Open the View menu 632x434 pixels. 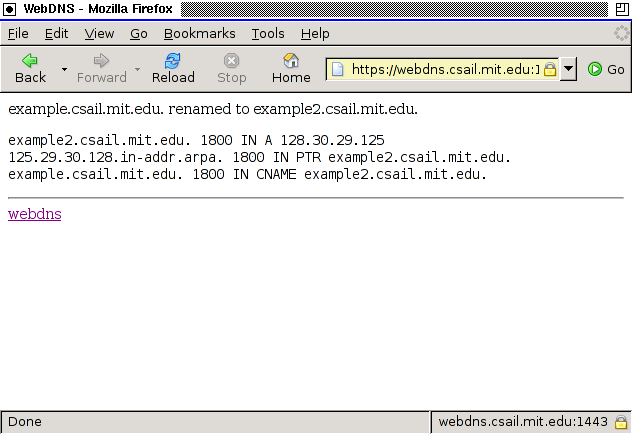click(x=99, y=33)
